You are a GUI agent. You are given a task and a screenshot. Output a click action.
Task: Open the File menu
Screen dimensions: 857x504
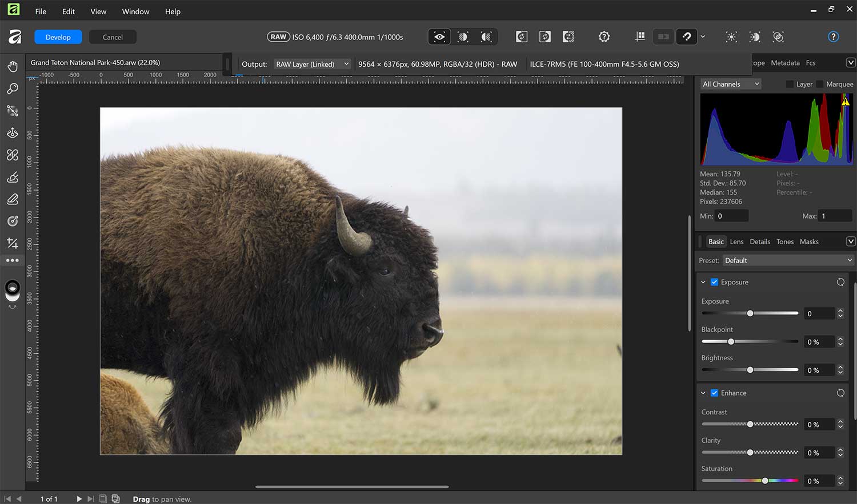pos(41,11)
